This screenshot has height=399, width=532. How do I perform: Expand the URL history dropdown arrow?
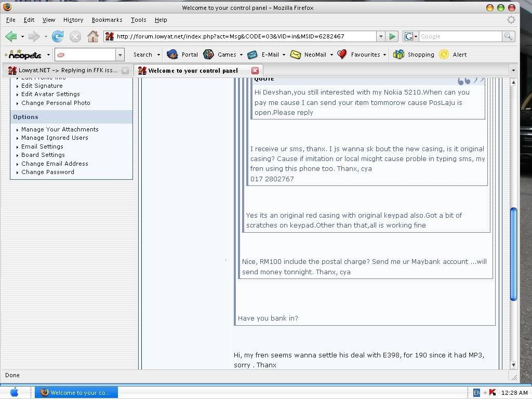381,36
